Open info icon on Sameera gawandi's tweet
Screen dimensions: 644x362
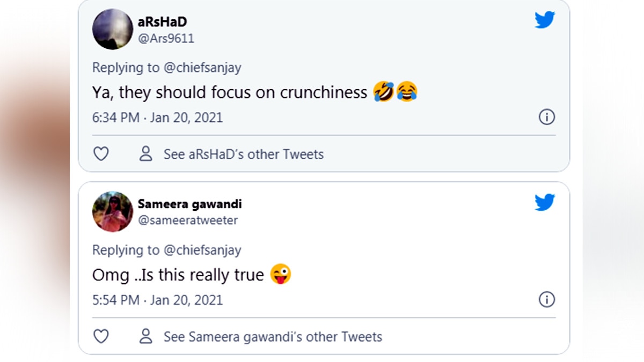point(546,299)
